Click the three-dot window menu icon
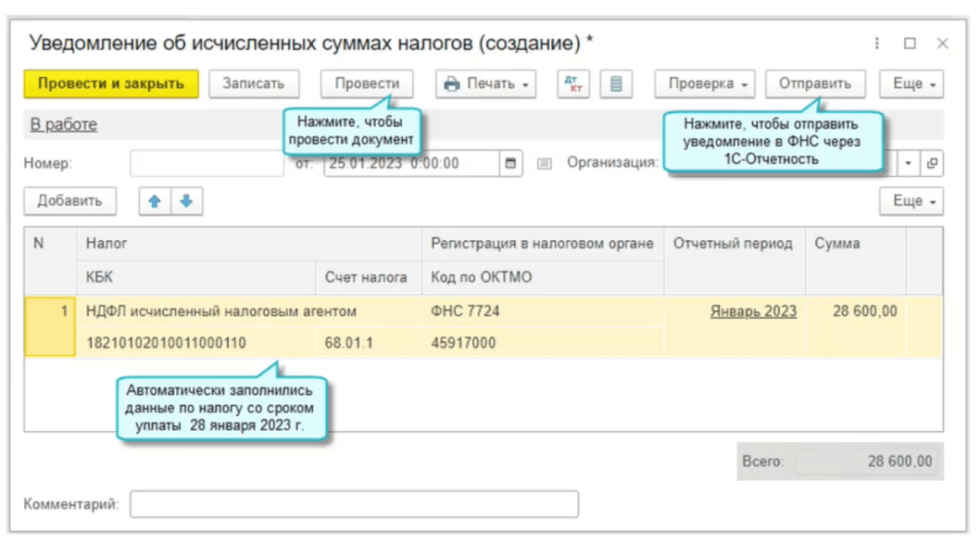980x544 pixels. (x=878, y=43)
